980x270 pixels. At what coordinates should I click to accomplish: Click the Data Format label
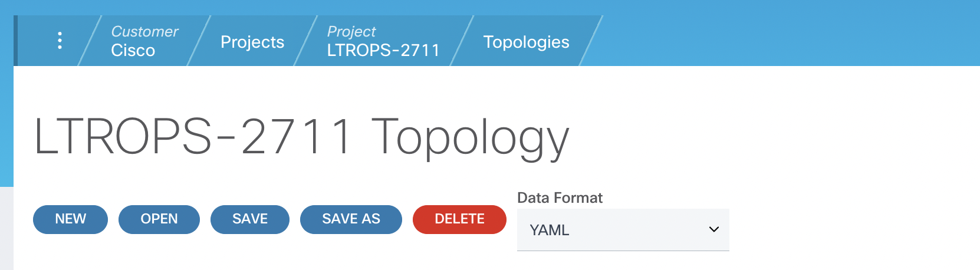point(560,197)
